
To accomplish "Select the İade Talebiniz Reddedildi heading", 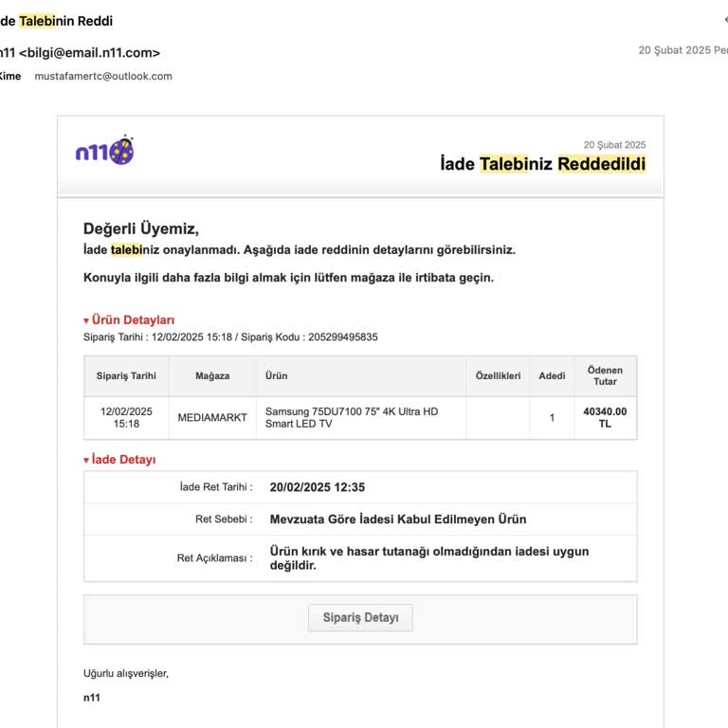I will (543, 164).
